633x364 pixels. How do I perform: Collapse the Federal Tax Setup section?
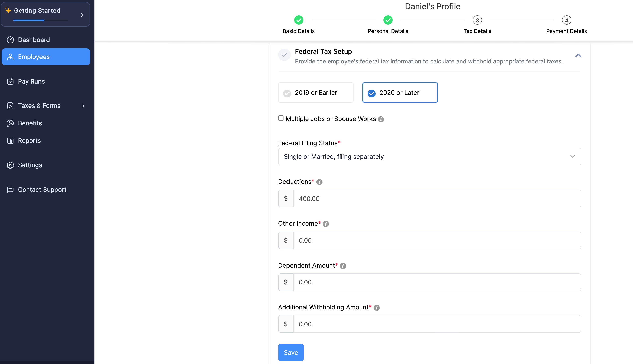578,56
